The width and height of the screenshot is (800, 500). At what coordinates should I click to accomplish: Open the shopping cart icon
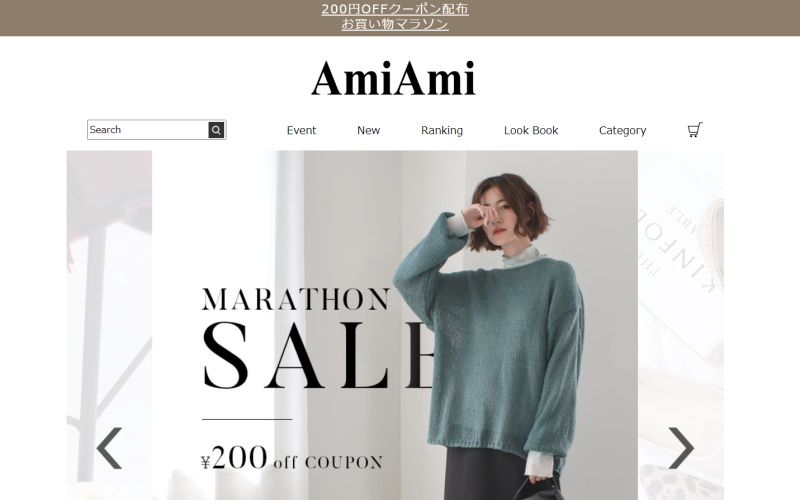(695, 130)
